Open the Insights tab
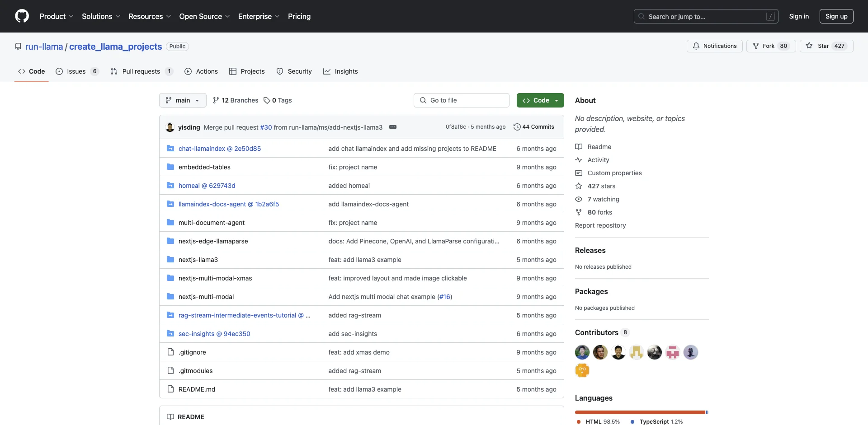 pyautogui.click(x=340, y=71)
